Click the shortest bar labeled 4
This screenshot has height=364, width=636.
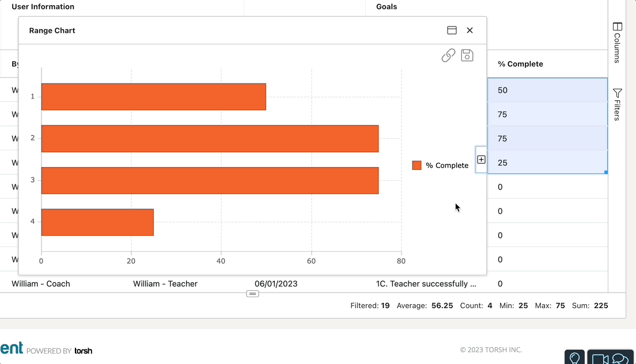coord(97,222)
